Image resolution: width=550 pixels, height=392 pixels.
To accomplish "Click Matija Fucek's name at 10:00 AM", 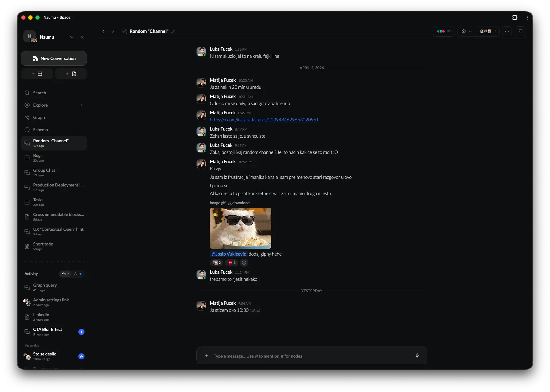I will point(223,80).
